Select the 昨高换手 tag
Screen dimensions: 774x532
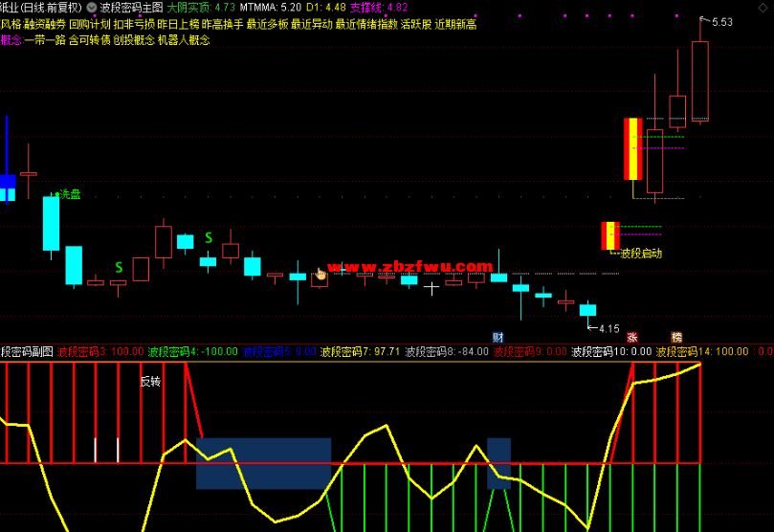point(223,24)
